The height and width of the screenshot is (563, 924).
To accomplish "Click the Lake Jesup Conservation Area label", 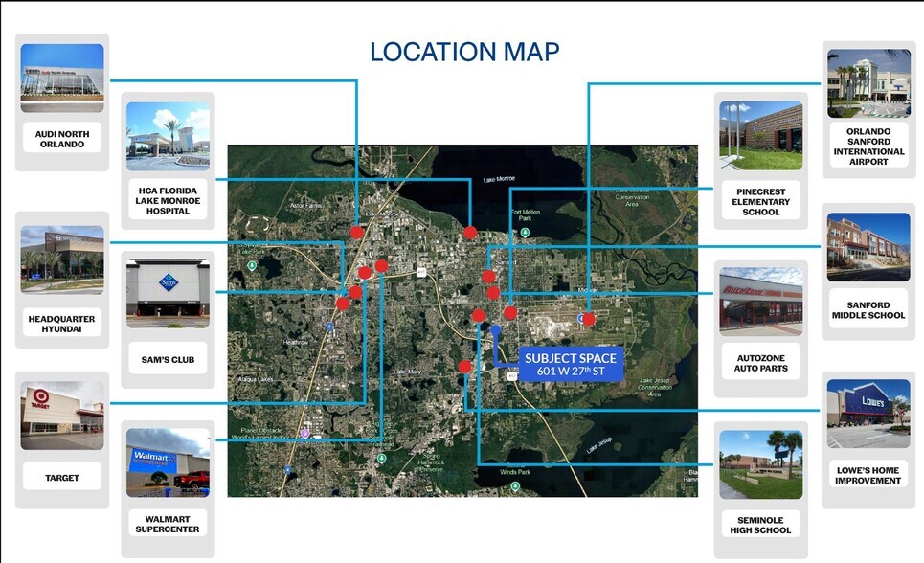I will pos(655,388).
